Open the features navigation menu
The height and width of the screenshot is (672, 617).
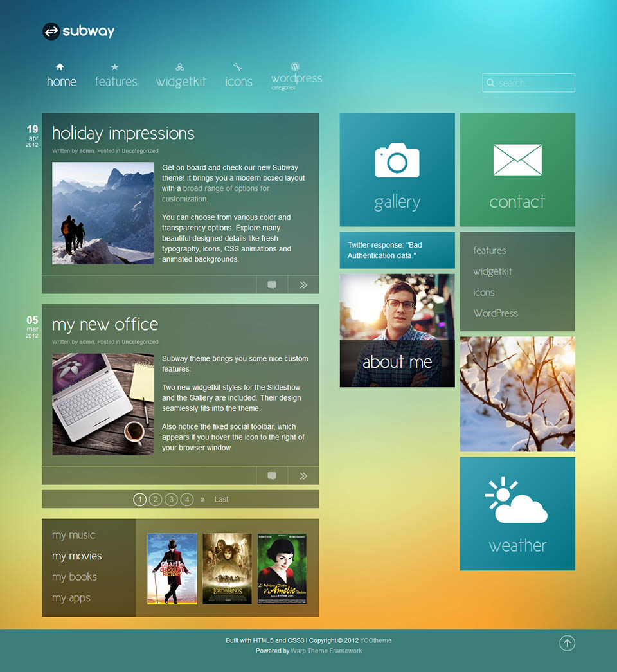[x=116, y=76]
